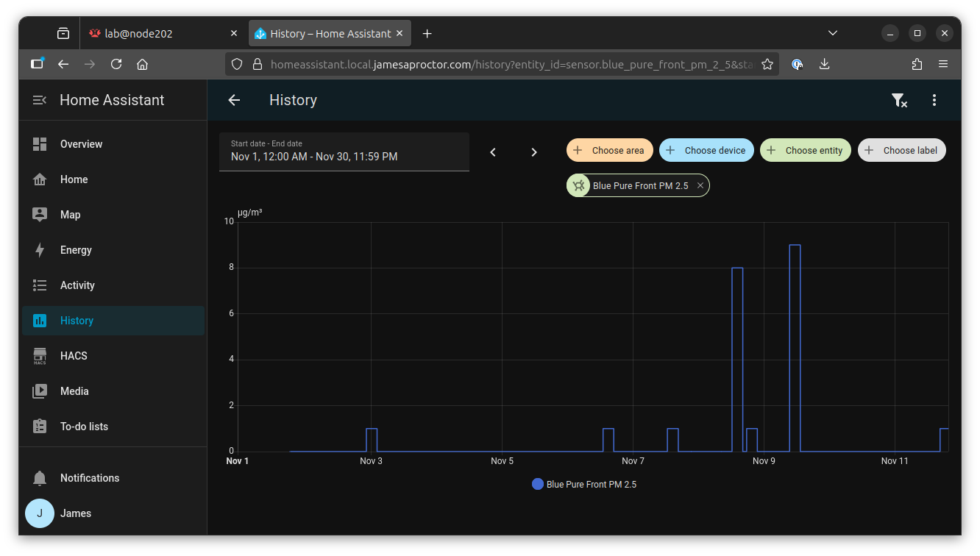Open the three-dot overflow menu
Image resolution: width=980 pixels, height=556 pixels.
(934, 101)
